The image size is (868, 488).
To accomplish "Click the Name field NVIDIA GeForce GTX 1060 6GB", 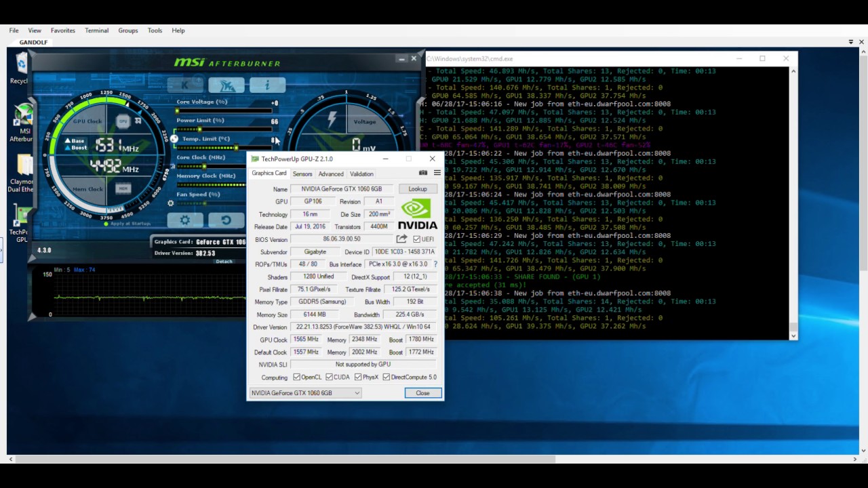I will point(342,189).
